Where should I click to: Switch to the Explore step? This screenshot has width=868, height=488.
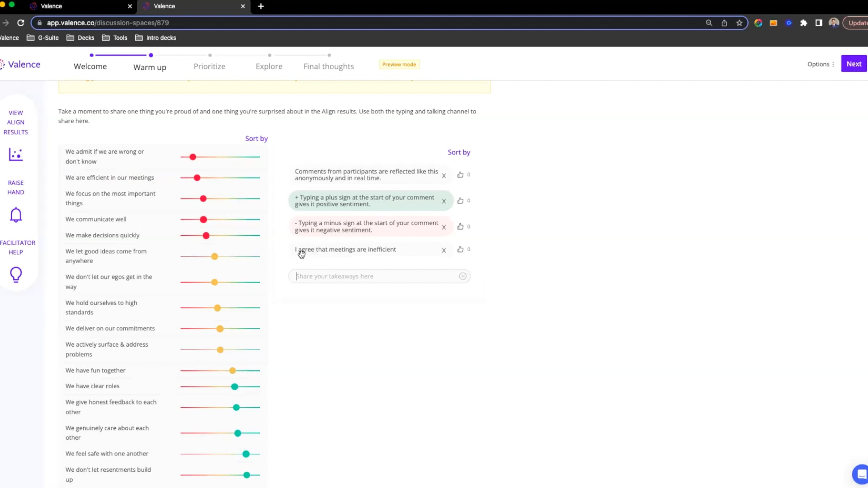(269, 67)
